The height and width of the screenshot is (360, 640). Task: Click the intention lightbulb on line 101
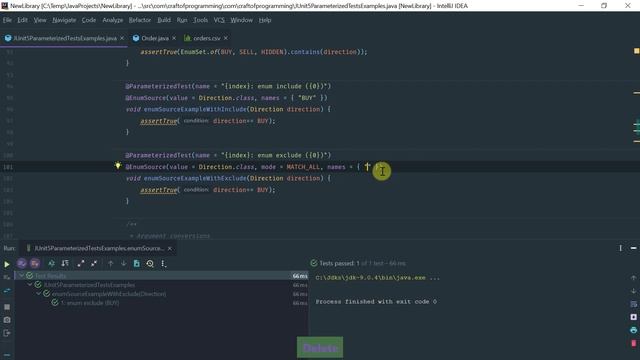coord(118,166)
